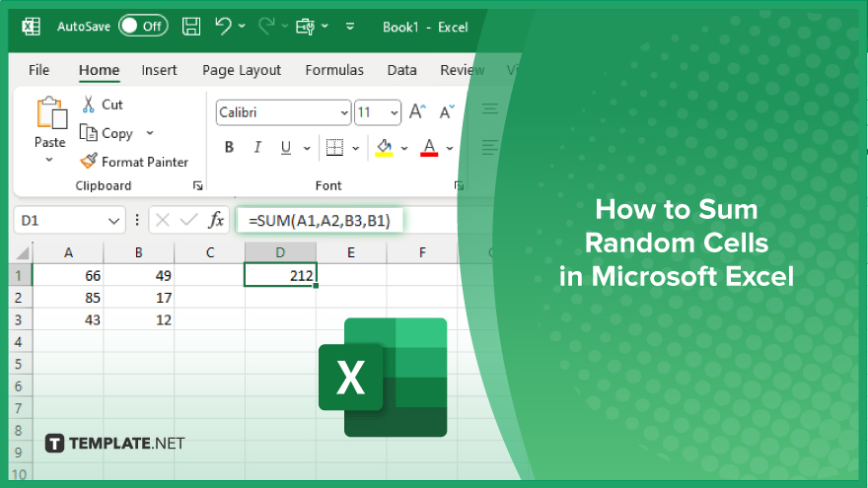This screenshot has width=868, height=488.
Task: Click in the Name Box showing D1
Action: [60, 221]
